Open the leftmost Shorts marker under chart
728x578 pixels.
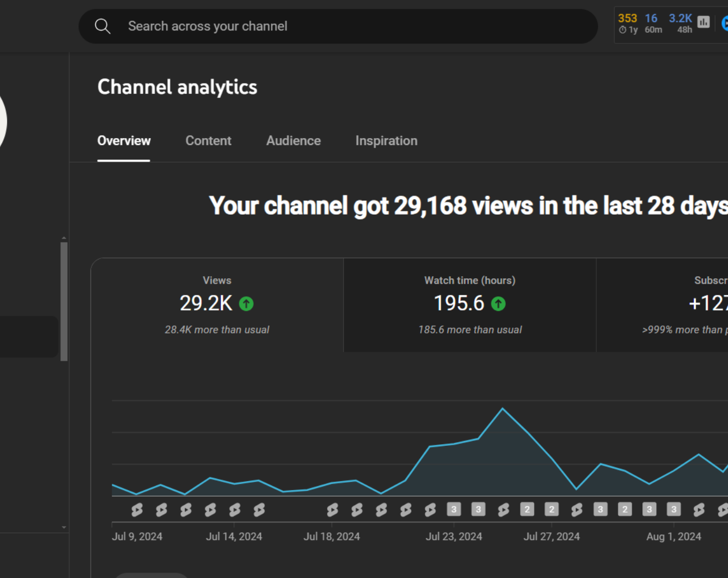(137, 509)
